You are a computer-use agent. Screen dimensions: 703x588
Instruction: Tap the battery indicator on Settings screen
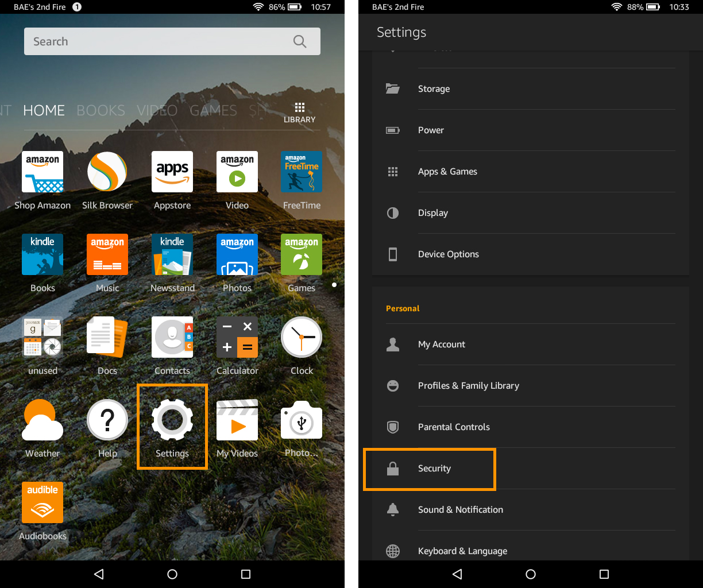coord(653,7)
